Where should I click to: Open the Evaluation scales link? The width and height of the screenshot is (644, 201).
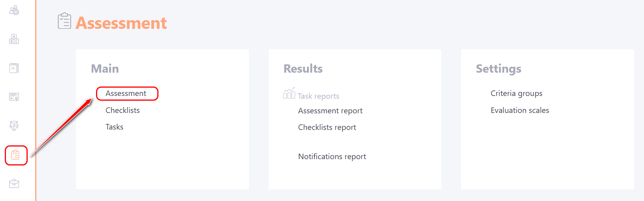coord(520,110)
